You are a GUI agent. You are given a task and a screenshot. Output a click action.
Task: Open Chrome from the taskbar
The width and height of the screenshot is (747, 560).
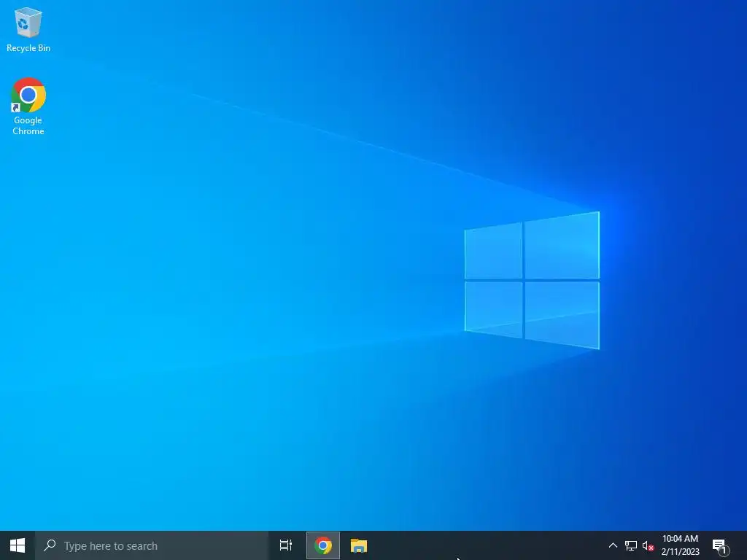click(323, 545)
